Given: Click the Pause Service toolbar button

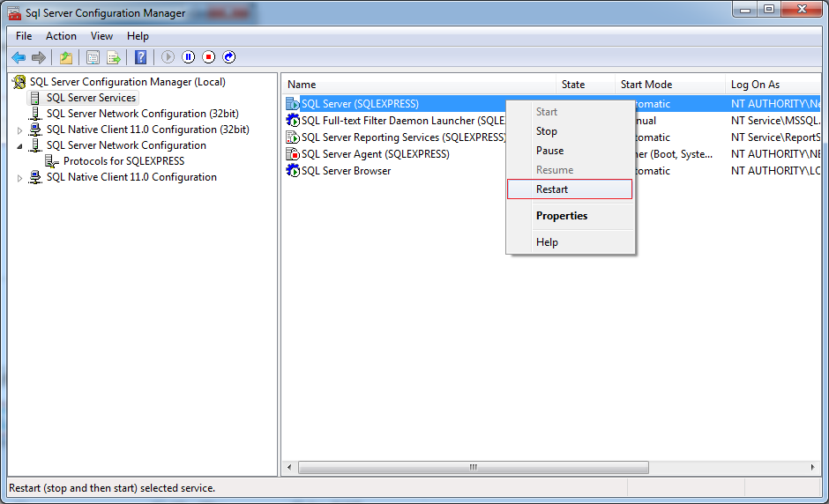Looking at the screenshot, I should [188, 57].
